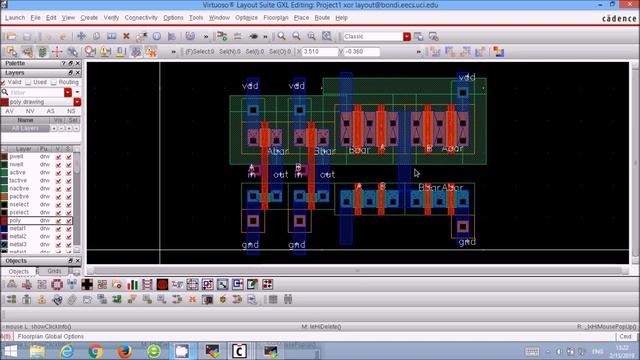Screen dimensions: 640x360
Task: Click the NV none visible button
Action: [x=30, y=111]
